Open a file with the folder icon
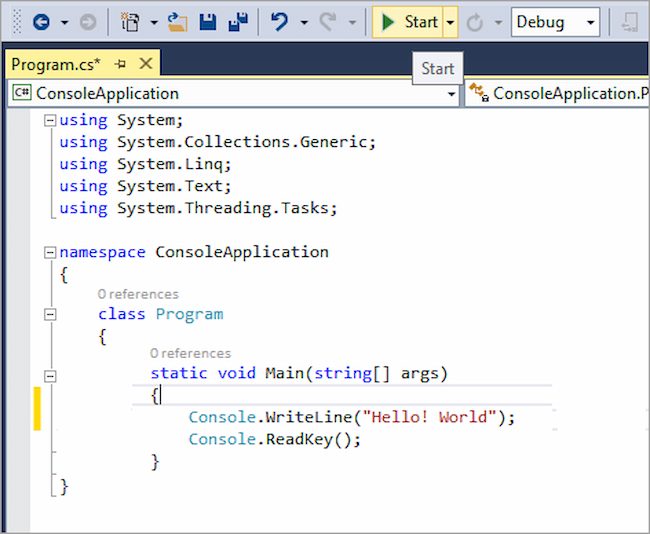Image resolution: width=650 pixels, height=534 pixels. click(179, 21)
